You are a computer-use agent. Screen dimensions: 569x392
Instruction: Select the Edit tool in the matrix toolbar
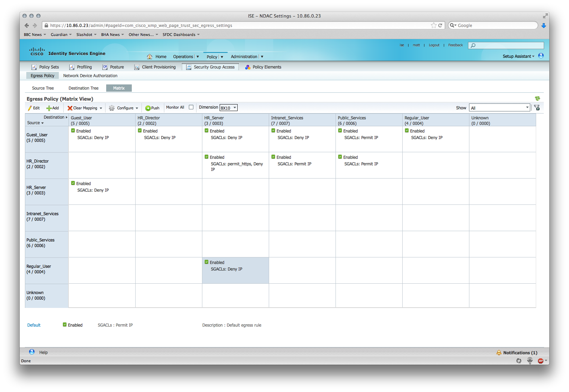34,108
